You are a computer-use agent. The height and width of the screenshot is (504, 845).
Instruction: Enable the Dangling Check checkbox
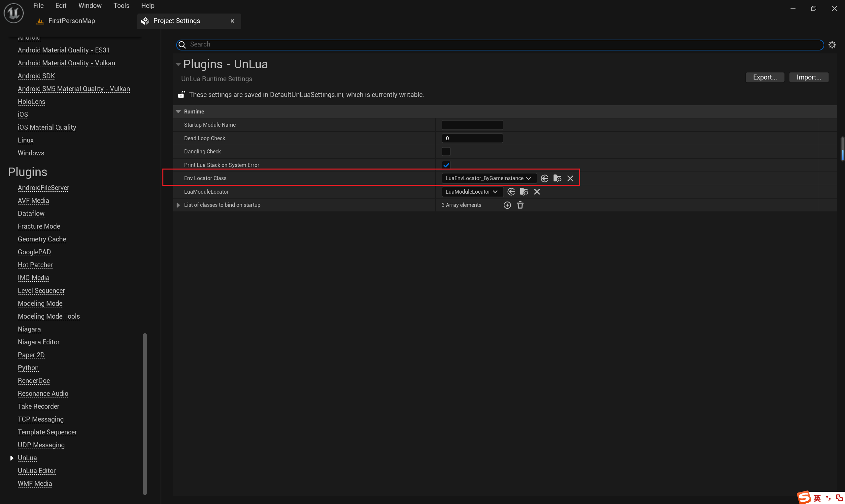click(446, 151)
